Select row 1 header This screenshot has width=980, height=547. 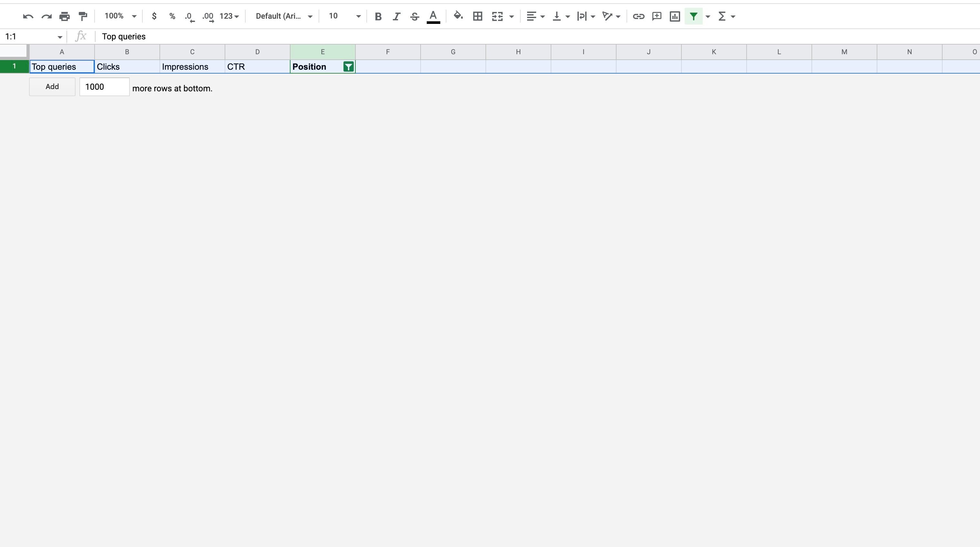click(15, 66)
